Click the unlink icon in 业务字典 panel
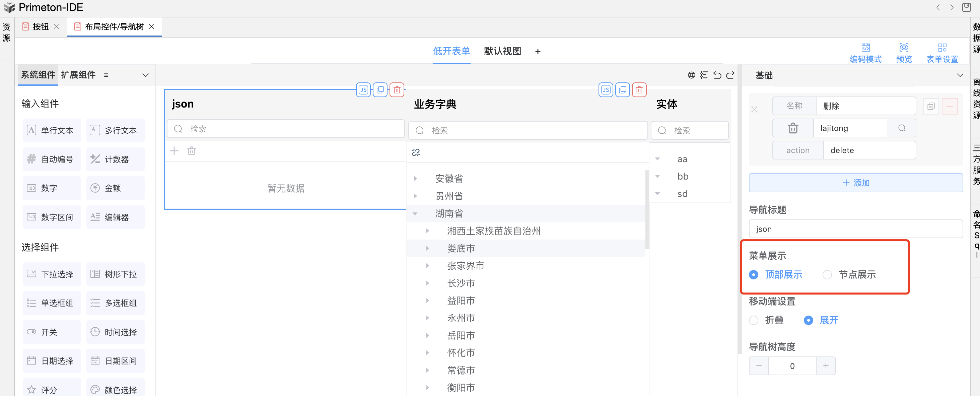980x396 pixels. 416,152
